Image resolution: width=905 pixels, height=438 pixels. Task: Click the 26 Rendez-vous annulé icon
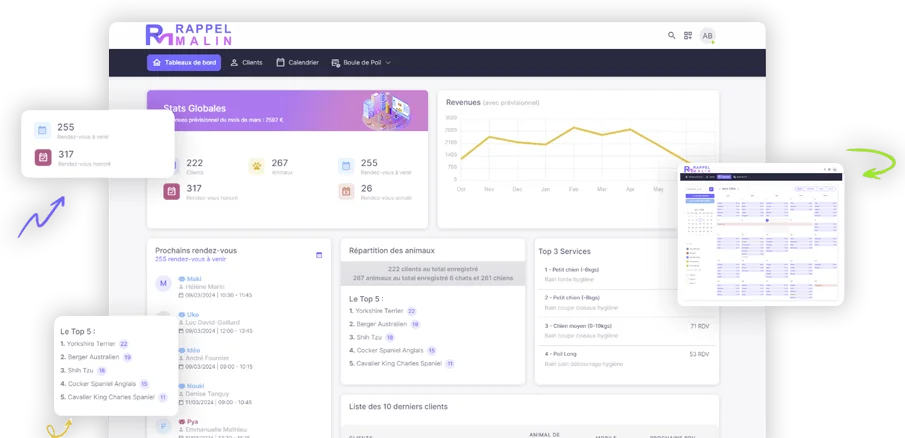coord(346,192)
